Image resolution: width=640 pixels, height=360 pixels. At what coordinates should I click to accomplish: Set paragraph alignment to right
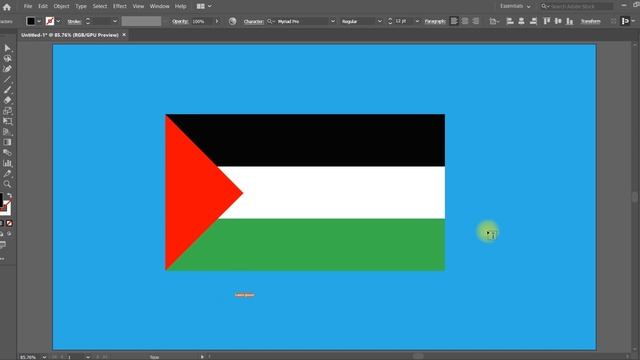(476, 21)
